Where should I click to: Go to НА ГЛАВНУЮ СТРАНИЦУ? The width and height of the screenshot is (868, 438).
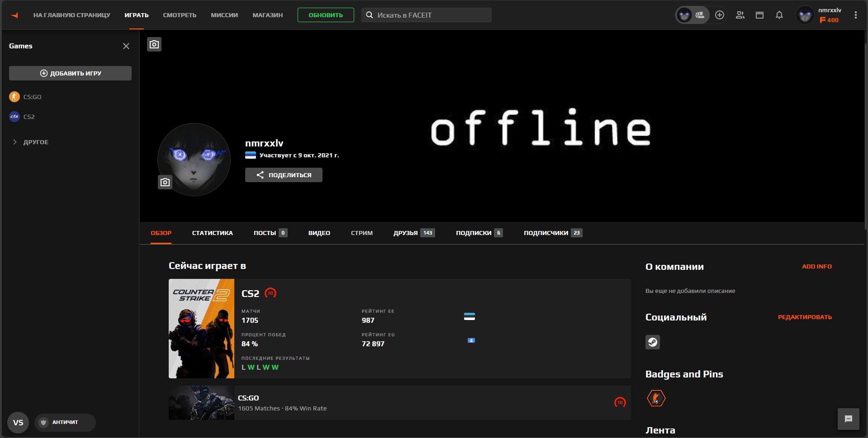tap(72, 15)
